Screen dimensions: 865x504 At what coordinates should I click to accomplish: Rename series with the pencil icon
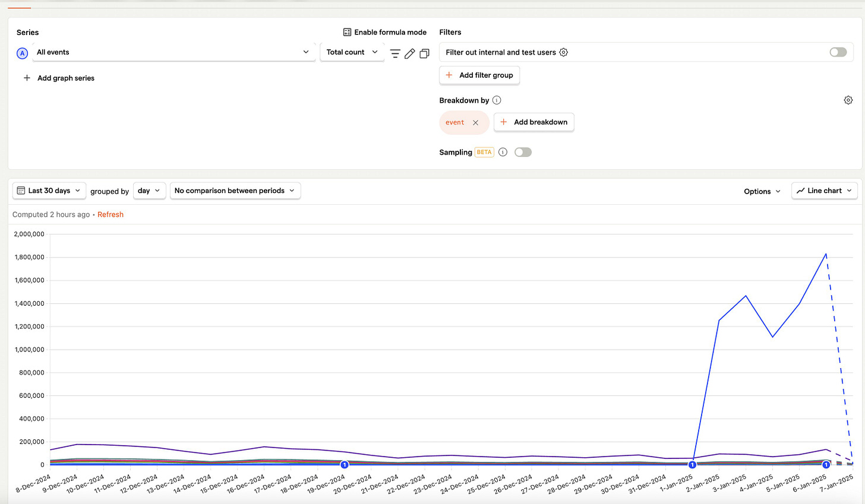click(x=410, y=53)
